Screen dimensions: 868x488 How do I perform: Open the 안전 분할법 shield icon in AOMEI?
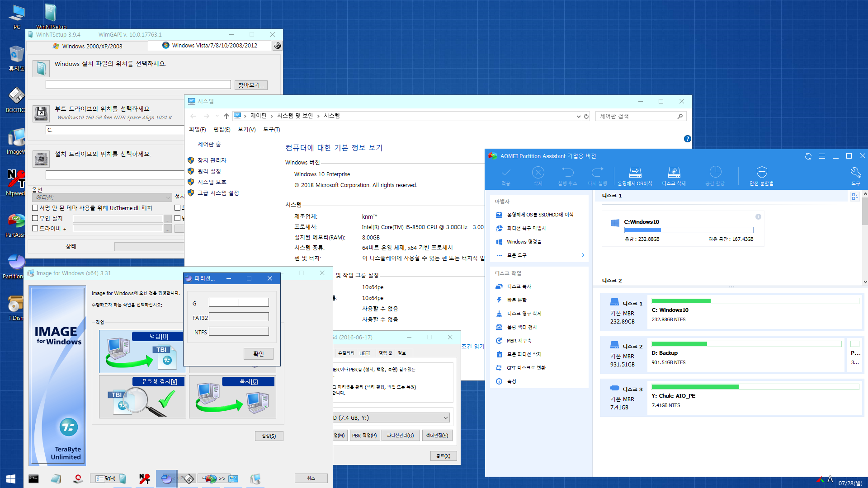pyautogui.click(x=761, y=176)
